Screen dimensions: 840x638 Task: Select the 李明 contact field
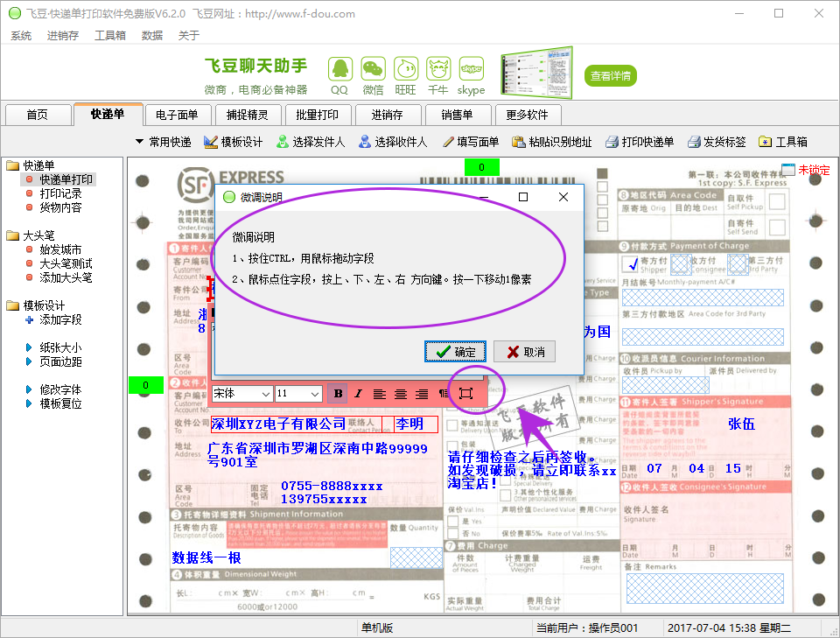tap(416, 424)
